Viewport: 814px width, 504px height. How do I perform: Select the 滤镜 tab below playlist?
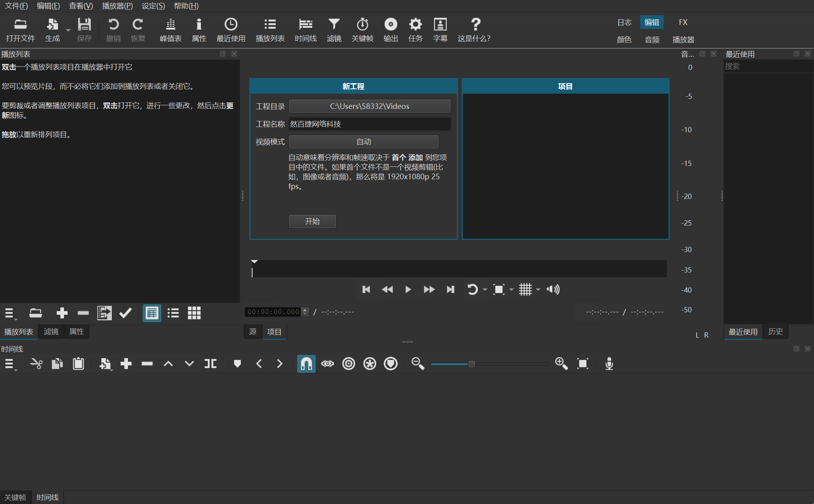pos(51,332)
